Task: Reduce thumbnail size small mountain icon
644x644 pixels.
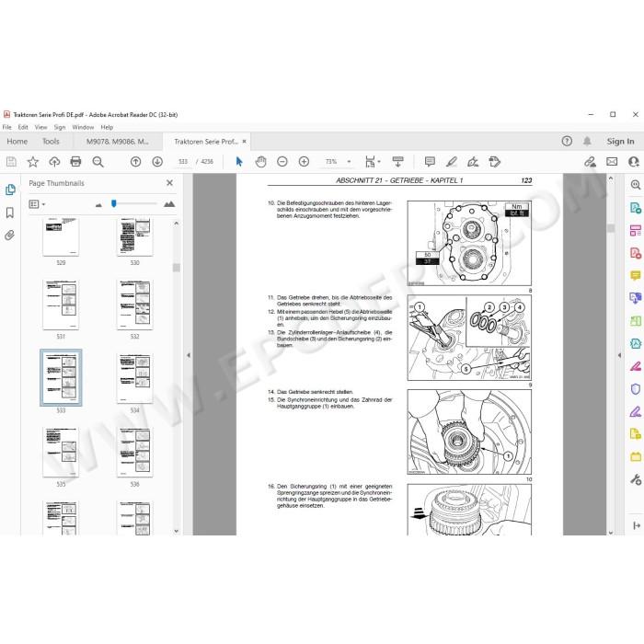Action: tap(98, 204)
